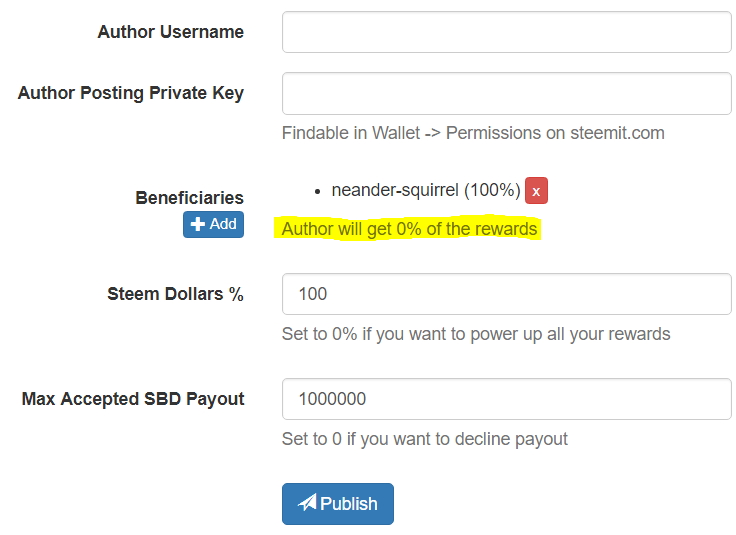This screenshot has height=535, width=736.
Task: Remove neander-squirrel with the red x
Action: click(536, 190)
